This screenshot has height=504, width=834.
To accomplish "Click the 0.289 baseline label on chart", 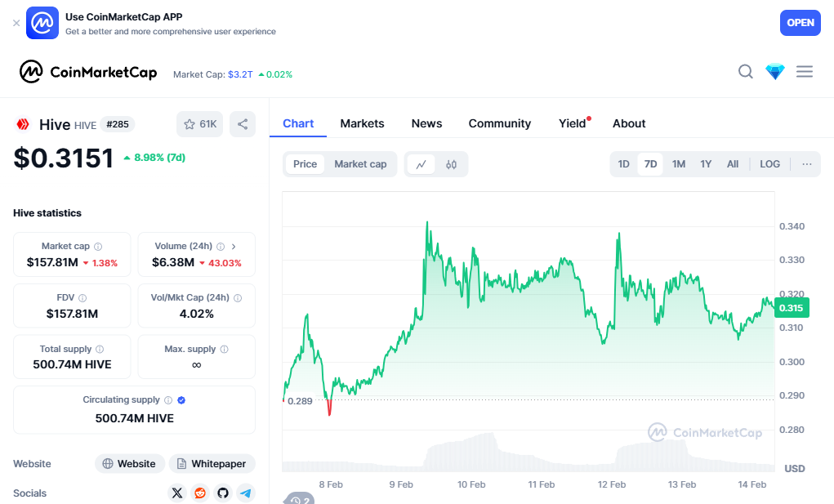I will tap(300, 401).
